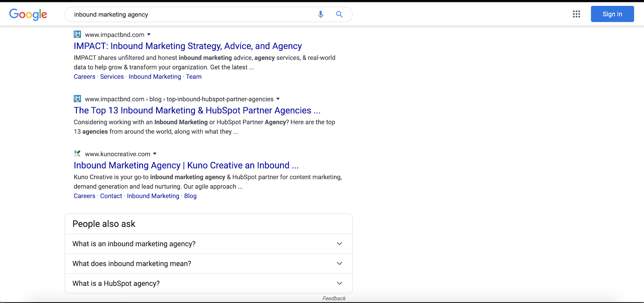This screenshot has width=644, height=303.
Task: Click the Kuno Creative favicon
Action: pos(77,154)
